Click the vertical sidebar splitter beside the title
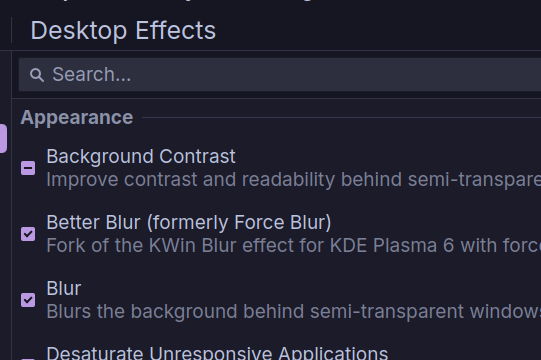 tap(12, 30)
